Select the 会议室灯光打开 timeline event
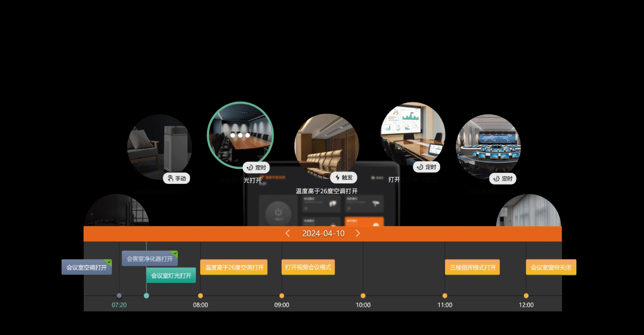Image resolution: width=644 pixels, height=335 pixels. [171, 275]
